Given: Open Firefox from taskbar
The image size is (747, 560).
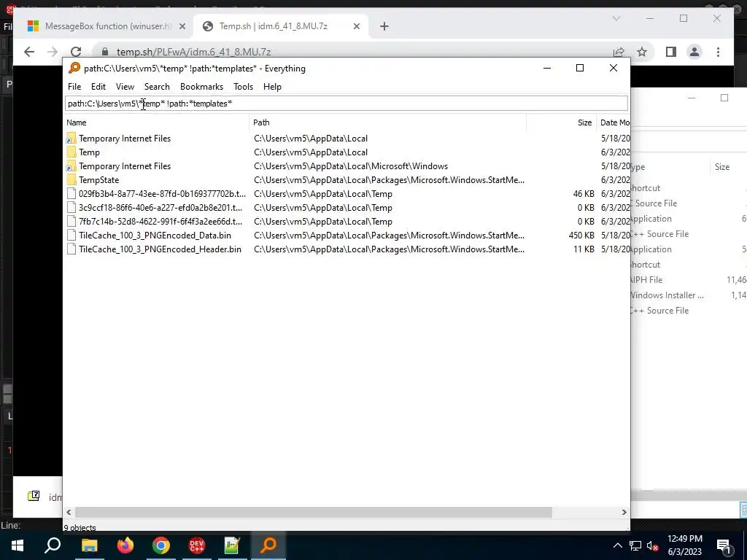Looking at the screenshot, I should click(x=125, y=545).
